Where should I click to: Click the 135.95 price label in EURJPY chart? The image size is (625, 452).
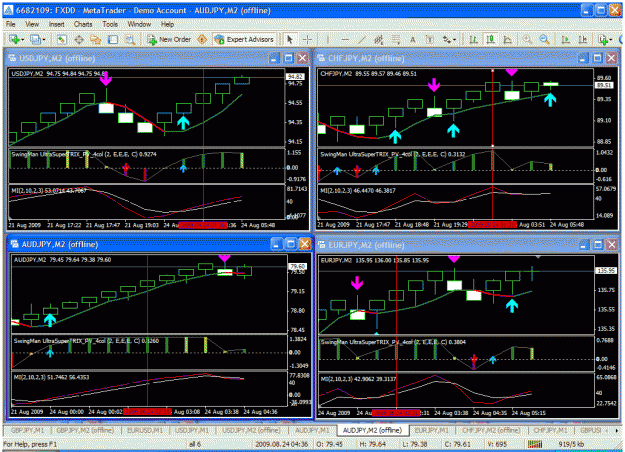(606, 271)
